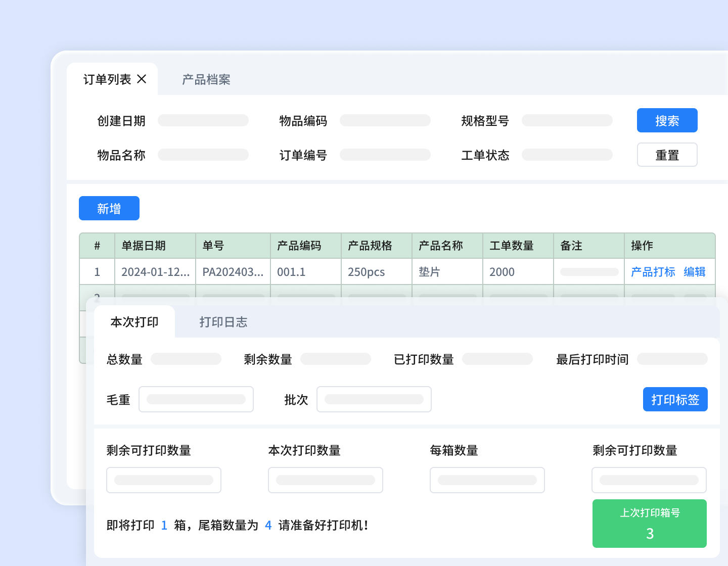The width and height of the screenshot is (728, 566).
Task: Focus the 订单编号 filter field
Action: pyautogui.click(x=385, y=155)
